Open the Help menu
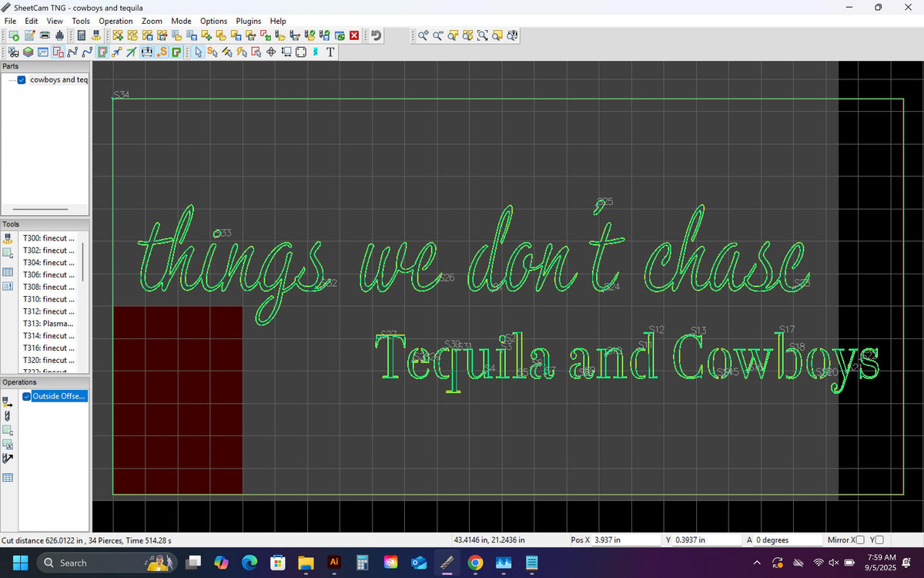The height and width of the screenshot is (578, 924). [278, 21]
